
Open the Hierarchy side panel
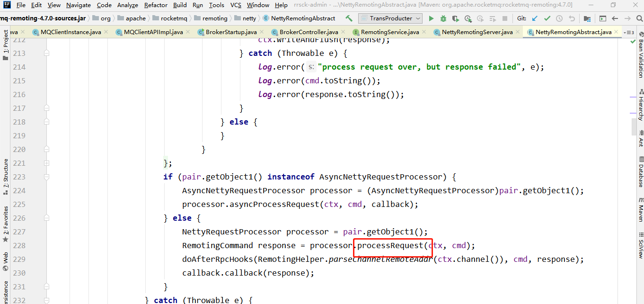coord(640,105)
